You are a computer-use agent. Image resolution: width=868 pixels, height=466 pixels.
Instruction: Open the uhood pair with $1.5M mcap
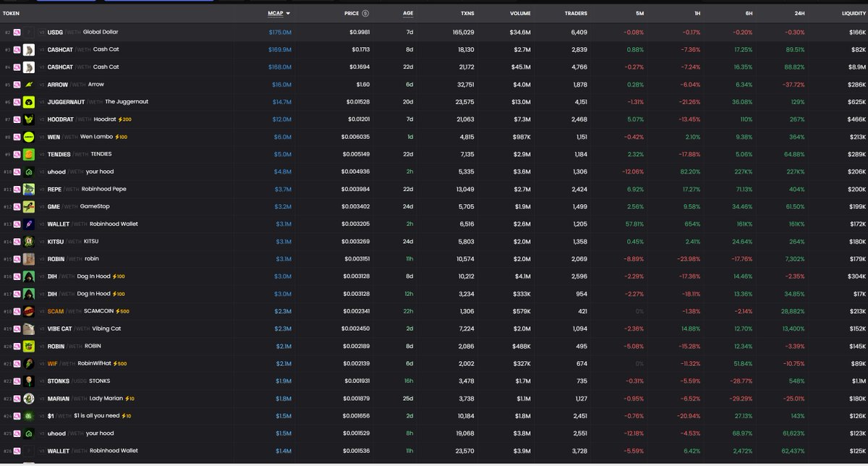tap(80, 433)
